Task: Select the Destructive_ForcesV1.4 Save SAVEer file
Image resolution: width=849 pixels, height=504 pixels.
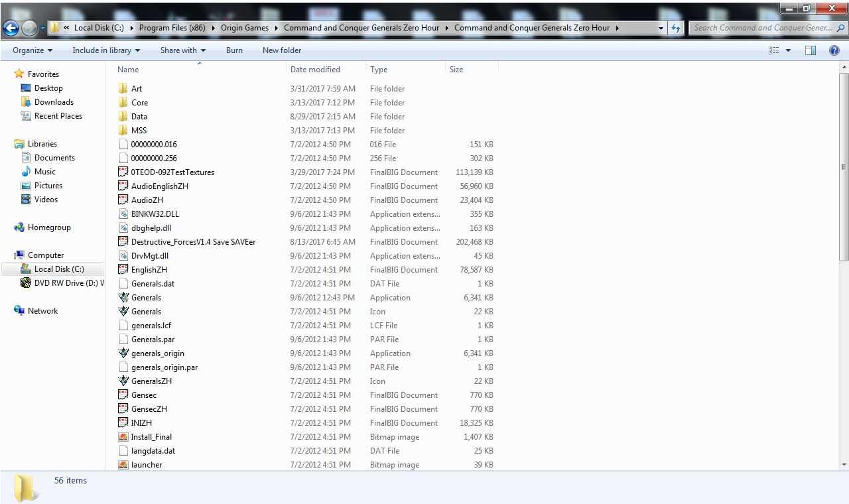Action: point(193,241)
